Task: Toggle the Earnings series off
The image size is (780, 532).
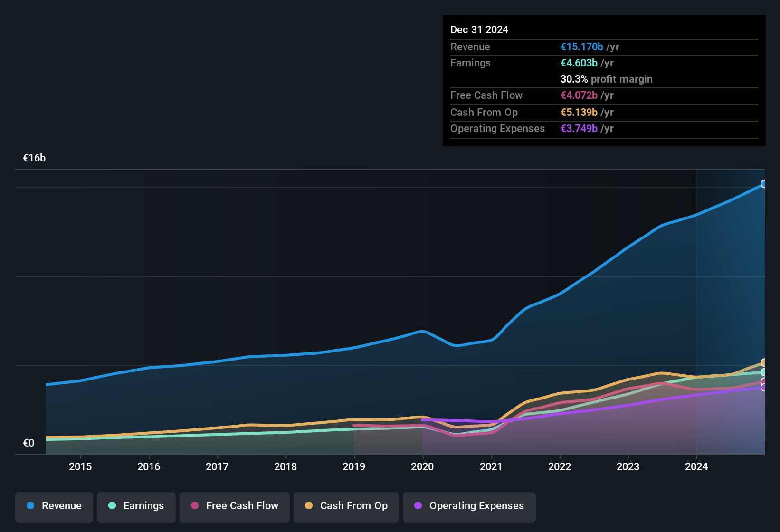Action: (x=136, y=506)
